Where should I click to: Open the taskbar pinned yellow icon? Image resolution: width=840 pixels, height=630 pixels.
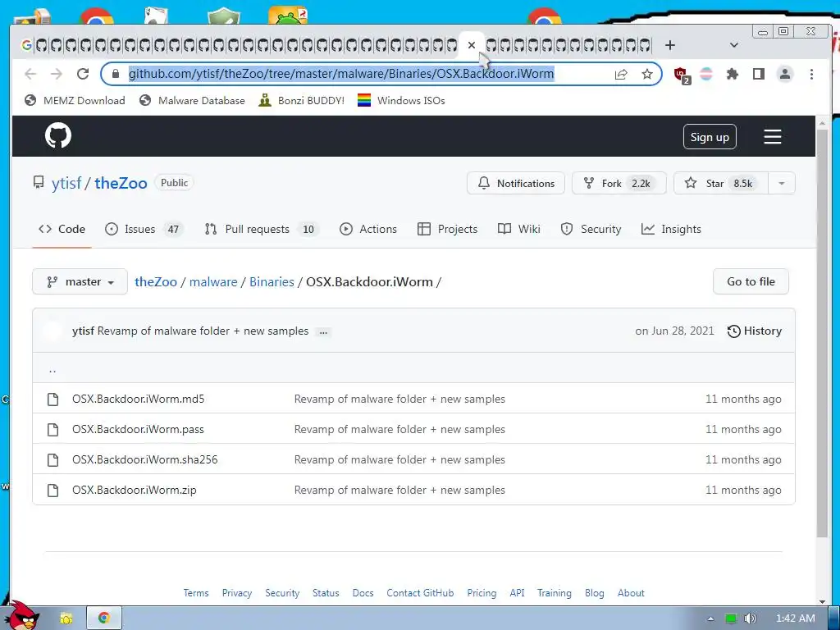tap(66, 619)
